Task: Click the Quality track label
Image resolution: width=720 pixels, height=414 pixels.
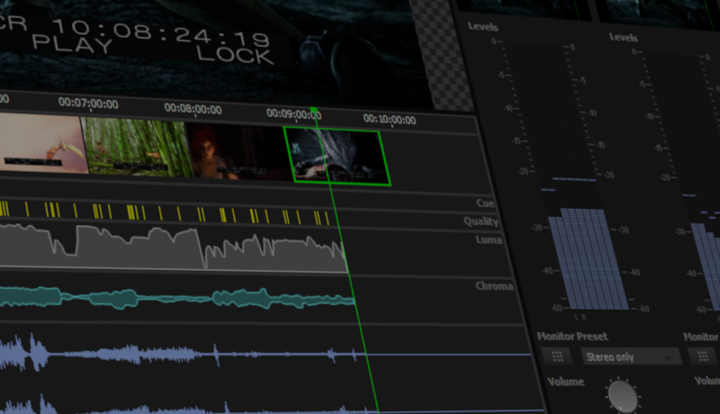Action: (480, 221)
